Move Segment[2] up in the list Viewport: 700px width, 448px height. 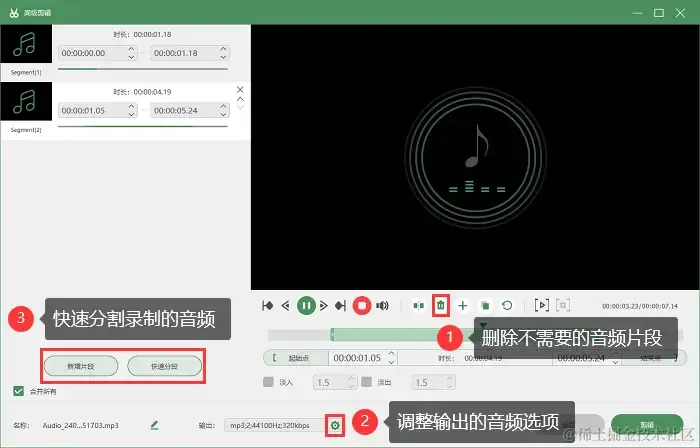pos(240,99)
